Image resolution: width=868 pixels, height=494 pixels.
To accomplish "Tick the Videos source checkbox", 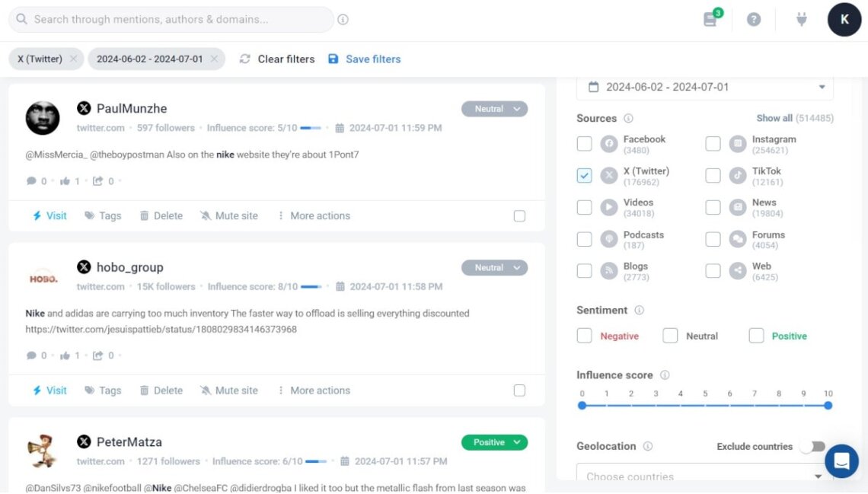I will pyautogui.click(x=584, y=207).
